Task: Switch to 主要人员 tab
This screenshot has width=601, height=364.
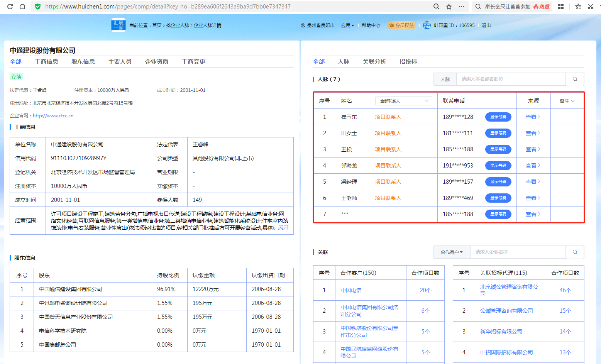Action: click(120, 62)
